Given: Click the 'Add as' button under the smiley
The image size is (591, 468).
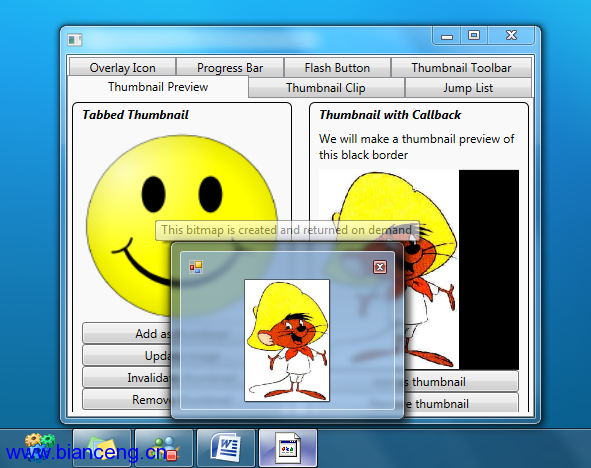Looking at the screenshot, I should tap(127, 333).
